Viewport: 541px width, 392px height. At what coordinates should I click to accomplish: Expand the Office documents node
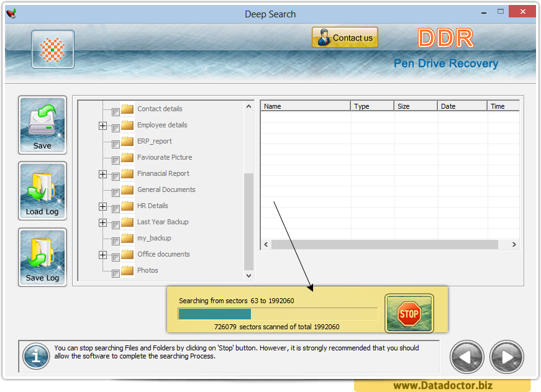(x=102, y=254)
